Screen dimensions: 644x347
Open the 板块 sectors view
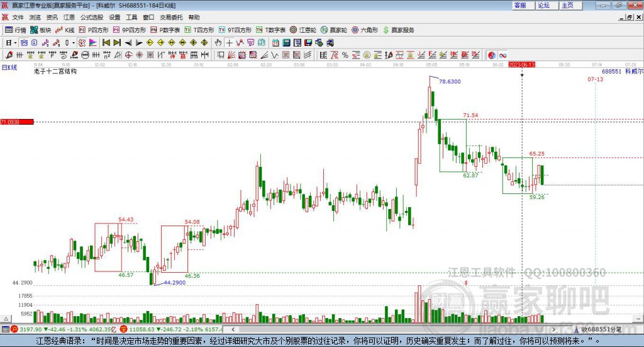click(41, 30)
